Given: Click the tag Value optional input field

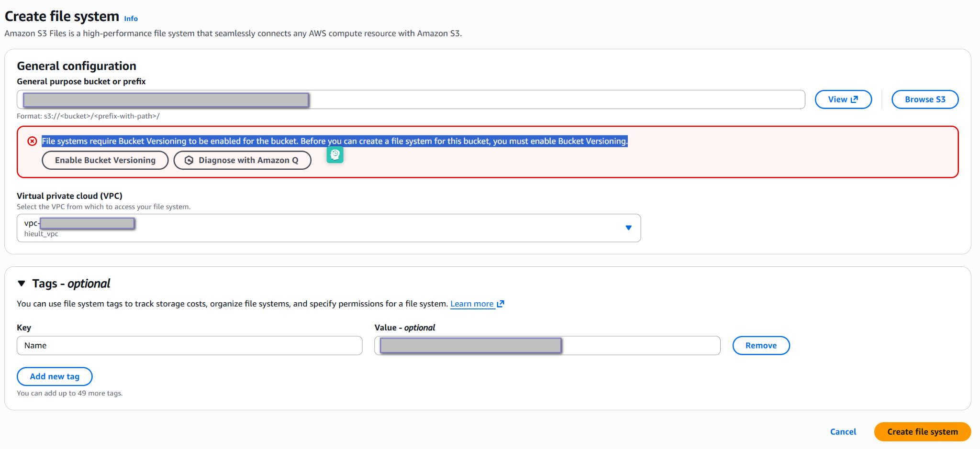Looking at the screenshot, I should [x=547, y=346].
